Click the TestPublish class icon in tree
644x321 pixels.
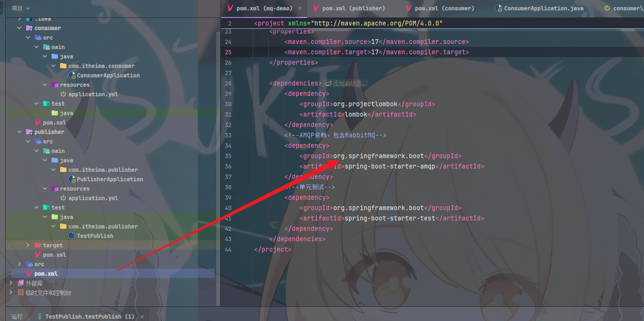[72, 236]
